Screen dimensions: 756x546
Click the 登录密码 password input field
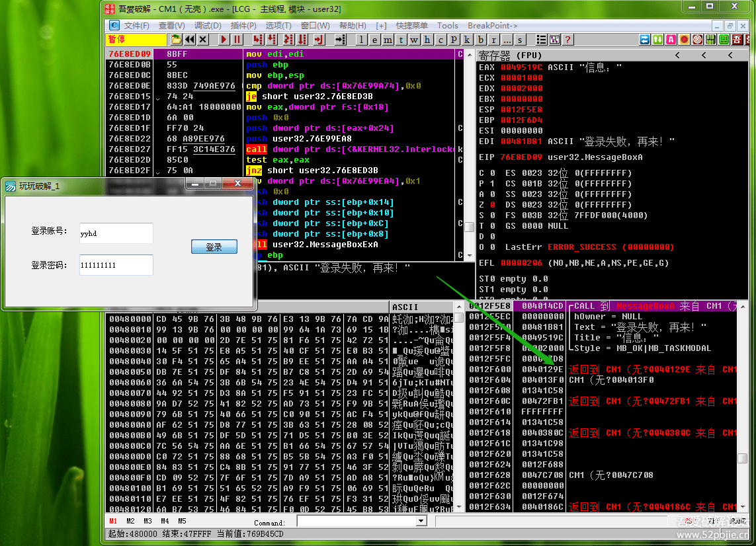tap(116, 265)
